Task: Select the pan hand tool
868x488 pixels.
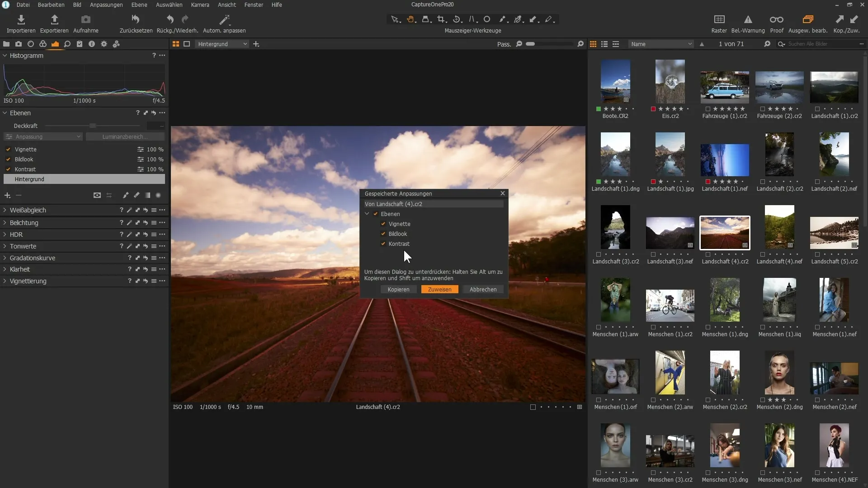Action: click(411, 19)
